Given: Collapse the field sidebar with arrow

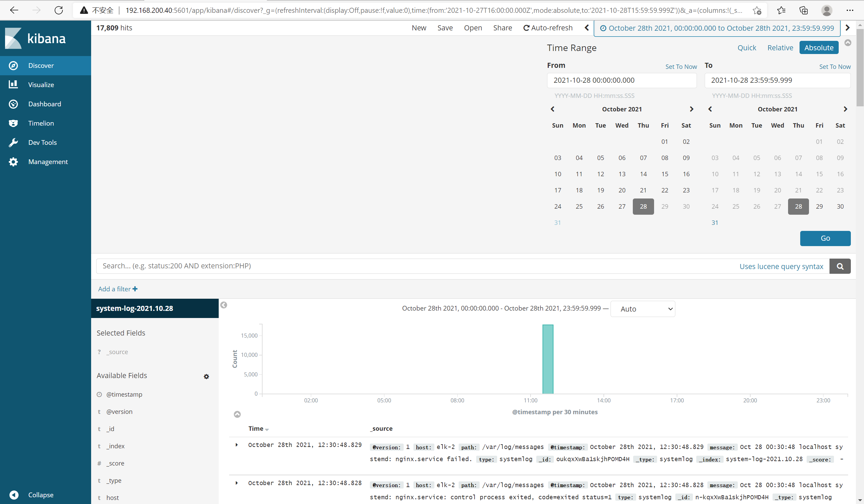Looking at the screenshot, I should point(223,305).
